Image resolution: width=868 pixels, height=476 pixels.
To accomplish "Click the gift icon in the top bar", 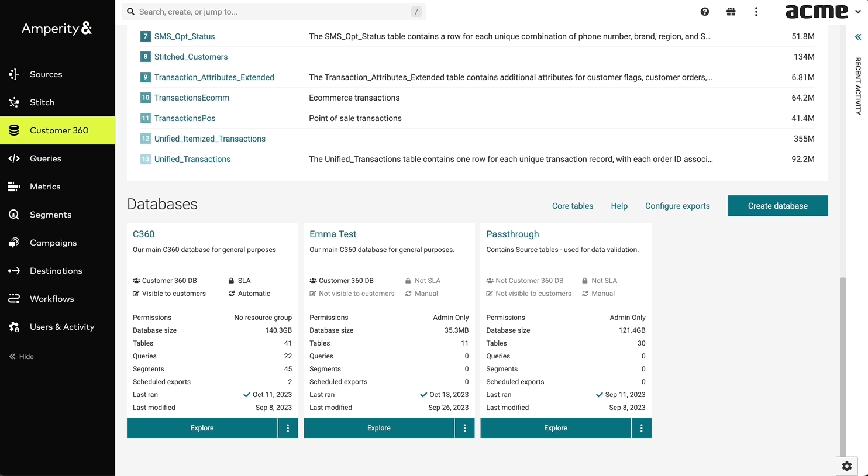I will pos(731,11).
